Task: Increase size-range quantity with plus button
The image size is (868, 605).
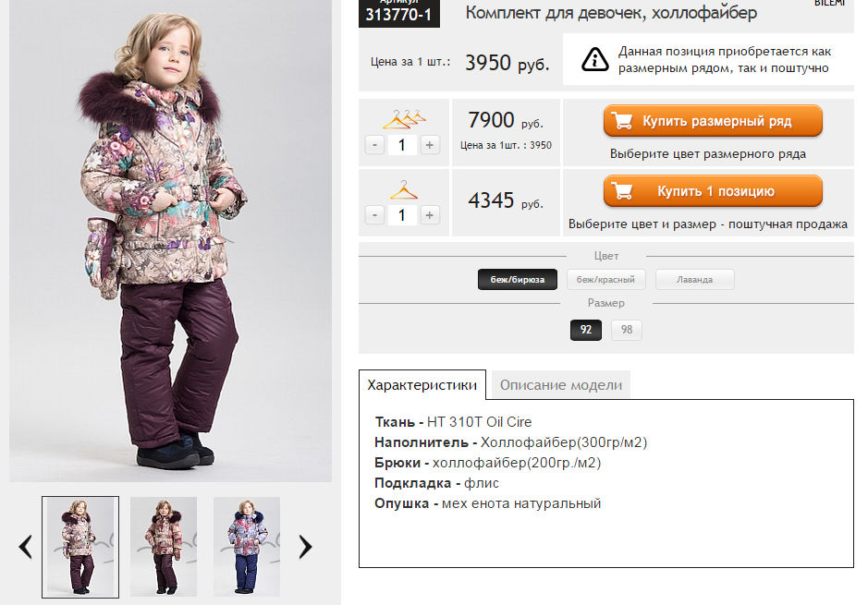Action: 430,144
